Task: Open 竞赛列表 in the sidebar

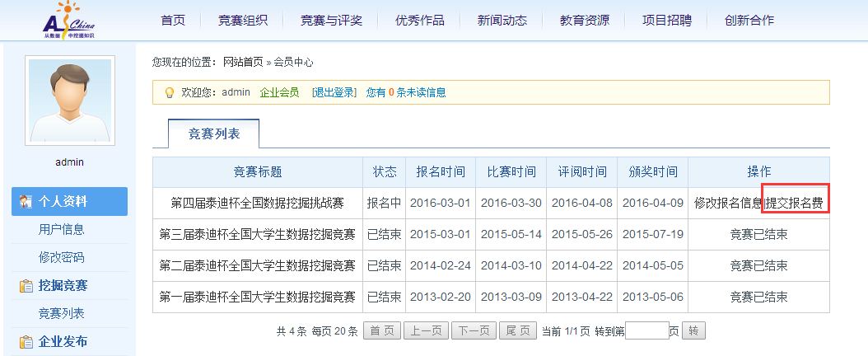Action: (x=62, y=313)
